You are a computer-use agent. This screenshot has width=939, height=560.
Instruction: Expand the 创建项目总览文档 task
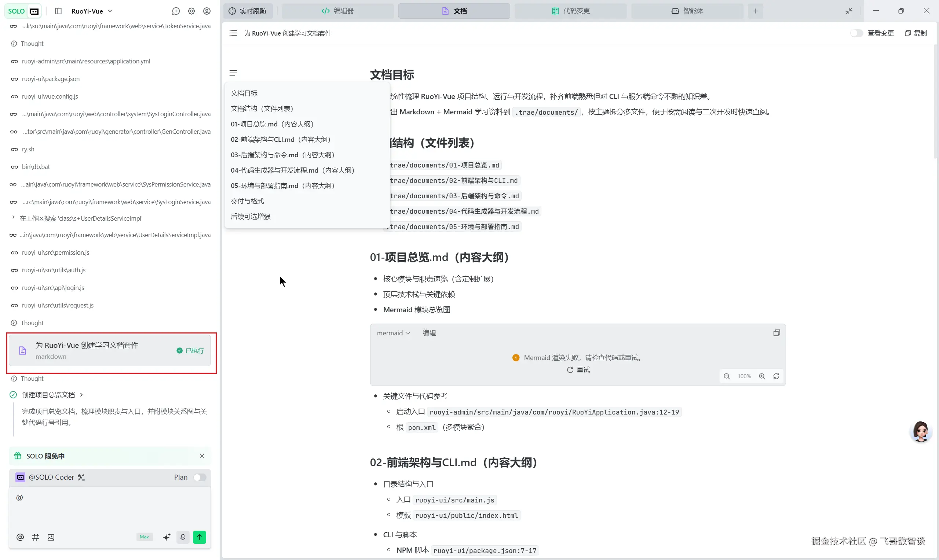point(81,395)
